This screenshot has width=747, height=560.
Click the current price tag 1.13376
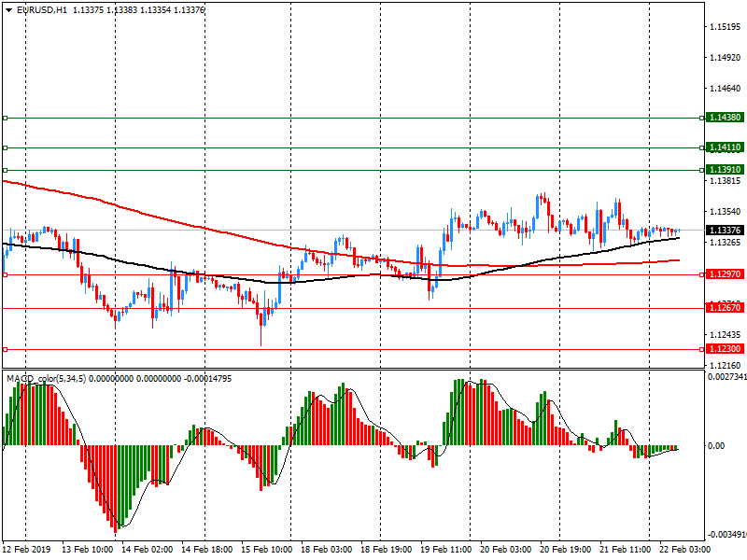(x=725, y=231)
